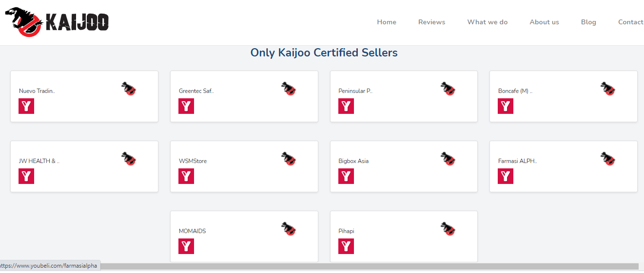
Task: Click Kaijoo certified badge on JW HEALTH & .. card
Action: tap(129, 159)
